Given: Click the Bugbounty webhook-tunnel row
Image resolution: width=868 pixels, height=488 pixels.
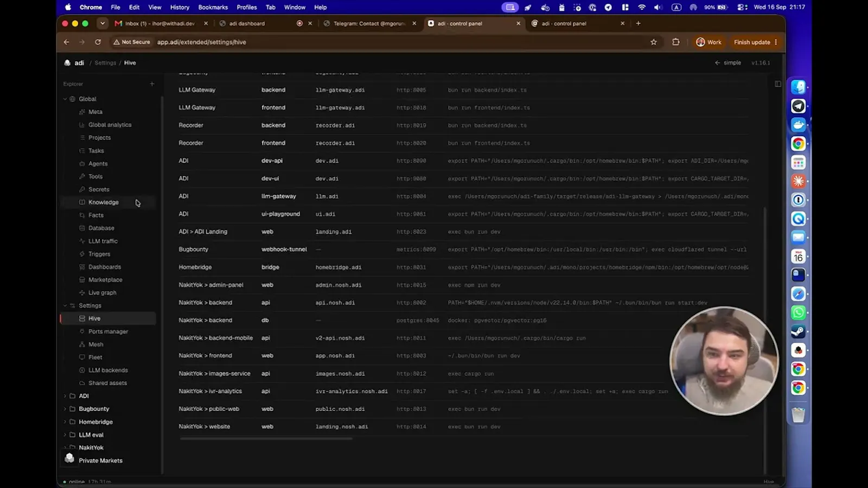Looking at the screenshot, I should pyautogui.click(x=463, y=249).
